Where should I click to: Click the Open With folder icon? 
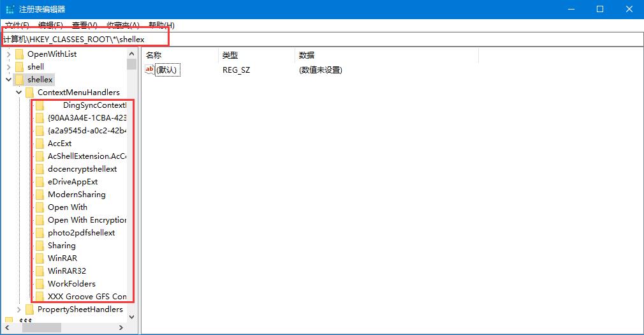pyautogui.click(x=40, y=207)
